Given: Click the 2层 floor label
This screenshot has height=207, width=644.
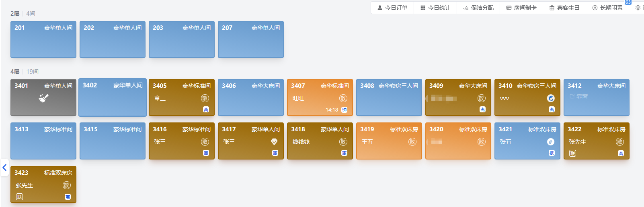Looking at the screenshot, I should click(15, 14).
